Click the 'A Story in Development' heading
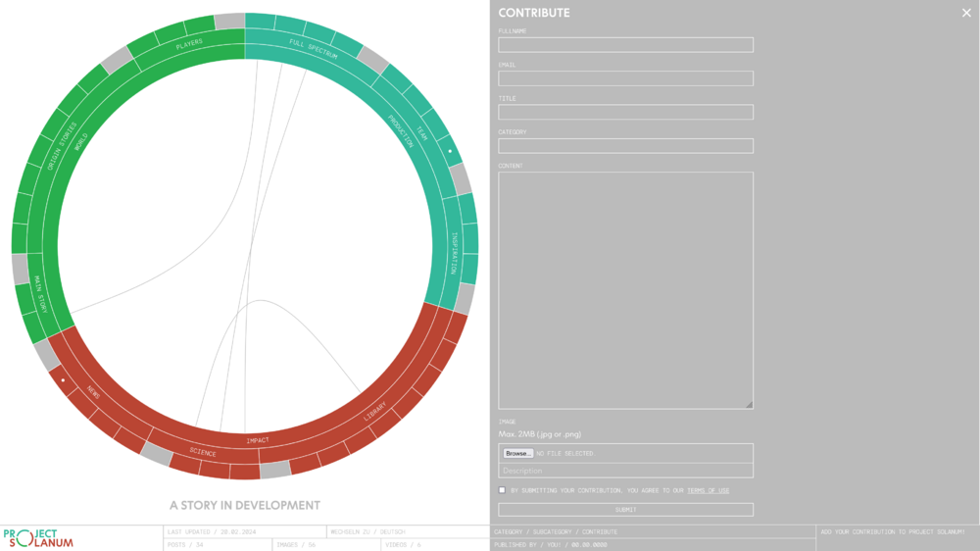 245,505
